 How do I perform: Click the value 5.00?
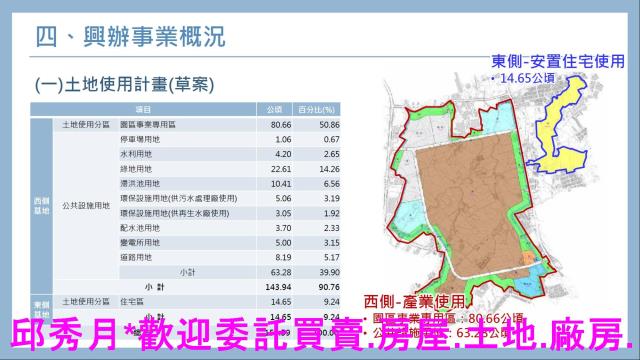click(283, 242)
